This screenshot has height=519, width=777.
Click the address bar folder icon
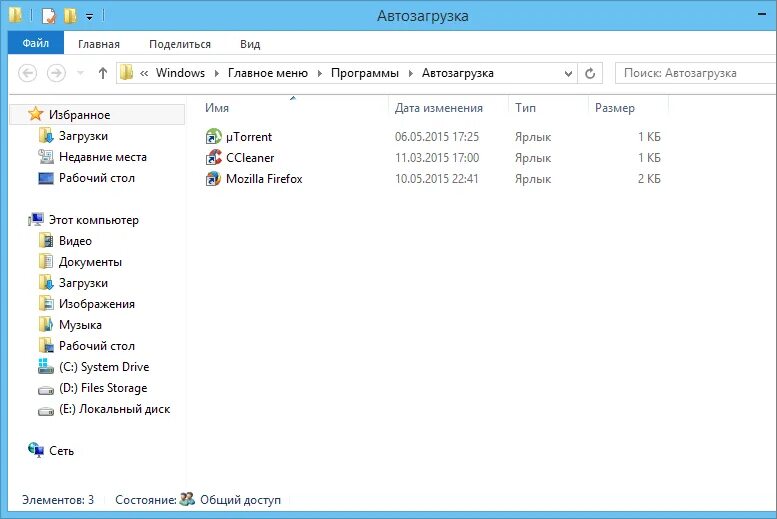(126, 73)
